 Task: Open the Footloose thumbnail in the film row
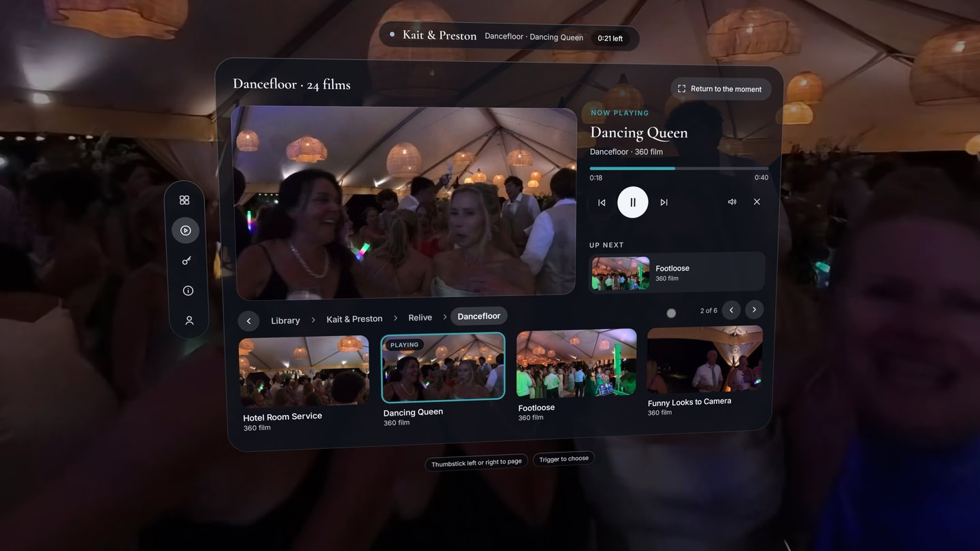click(x=576, y=363)
